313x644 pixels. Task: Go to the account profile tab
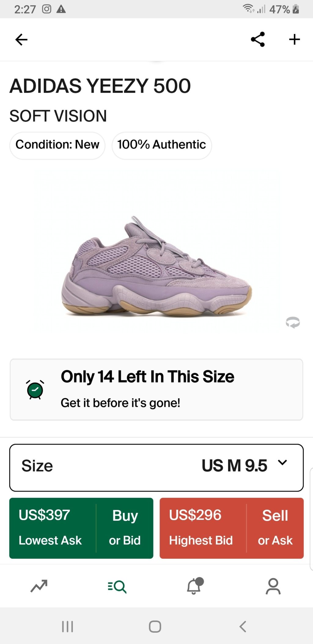click(273, 586)
